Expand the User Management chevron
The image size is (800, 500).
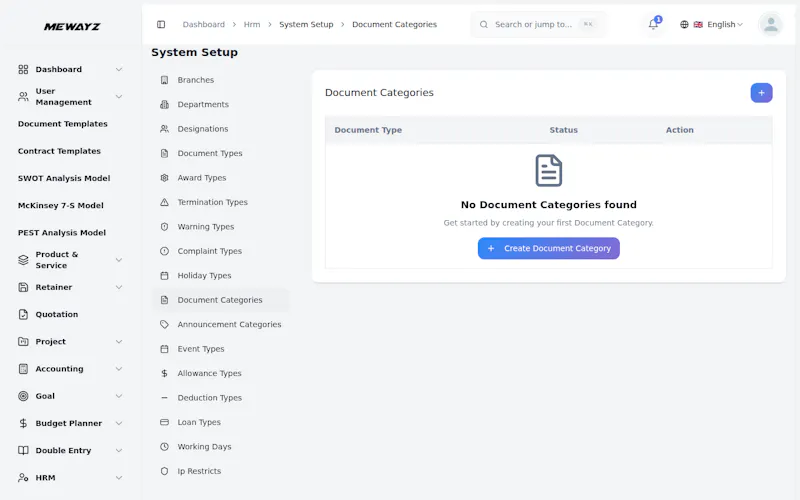point(118,97)
